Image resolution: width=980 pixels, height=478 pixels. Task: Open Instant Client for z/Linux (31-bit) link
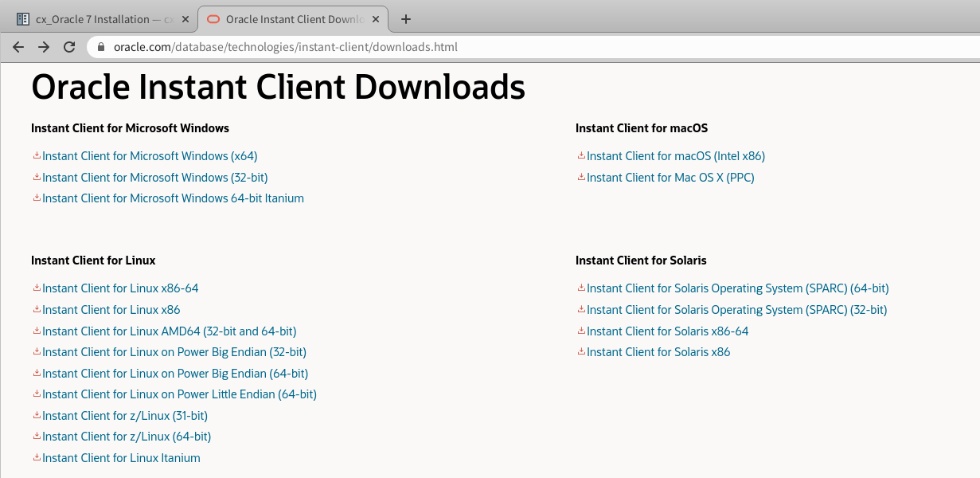(x=125, y=416)
